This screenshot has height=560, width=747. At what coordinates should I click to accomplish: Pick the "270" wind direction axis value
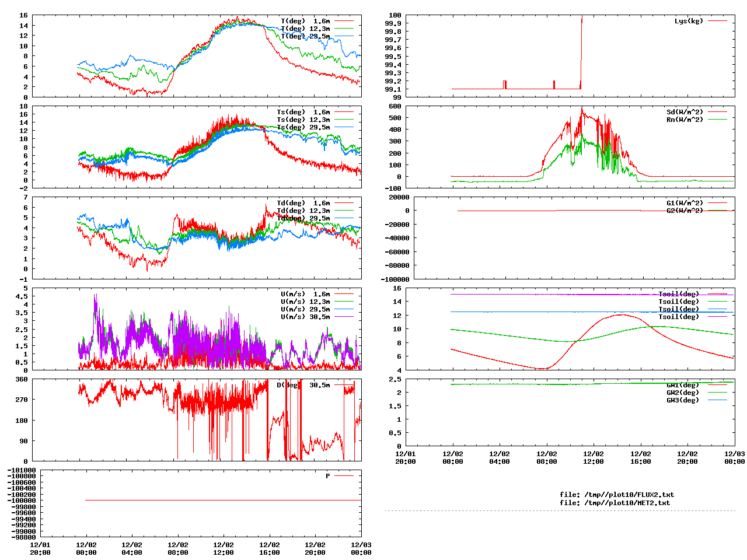click(x=22, y=400)
